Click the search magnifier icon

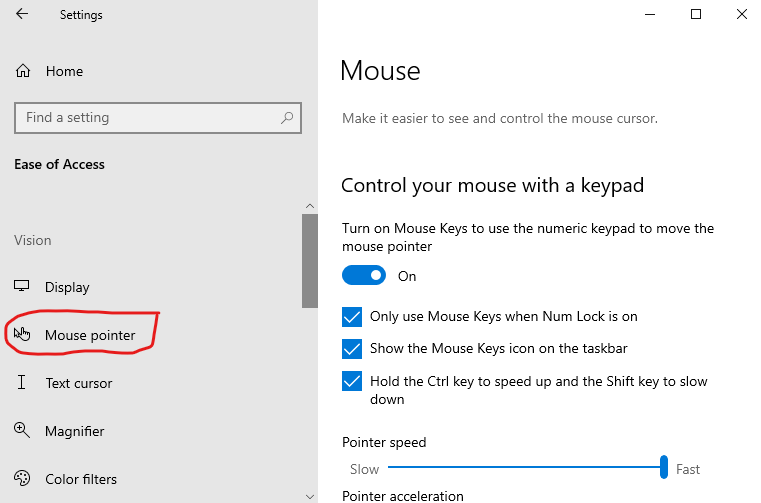pos(287,118)
